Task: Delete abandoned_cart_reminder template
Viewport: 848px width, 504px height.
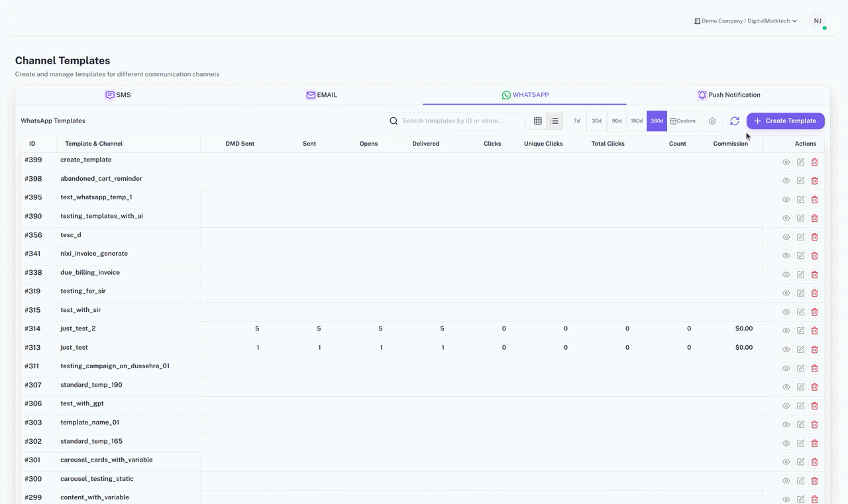Action: pyautogui.click(x=815, y=181)
